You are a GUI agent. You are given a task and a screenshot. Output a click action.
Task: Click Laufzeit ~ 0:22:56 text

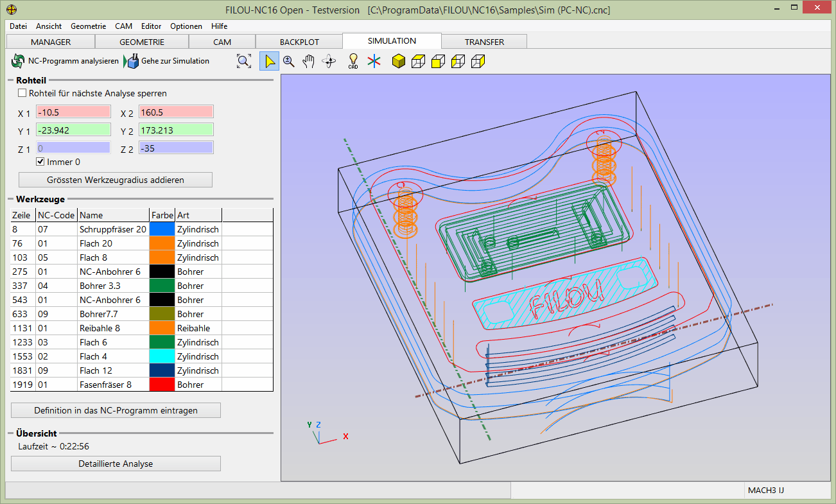pyautogui.click(x=54, y=446)
